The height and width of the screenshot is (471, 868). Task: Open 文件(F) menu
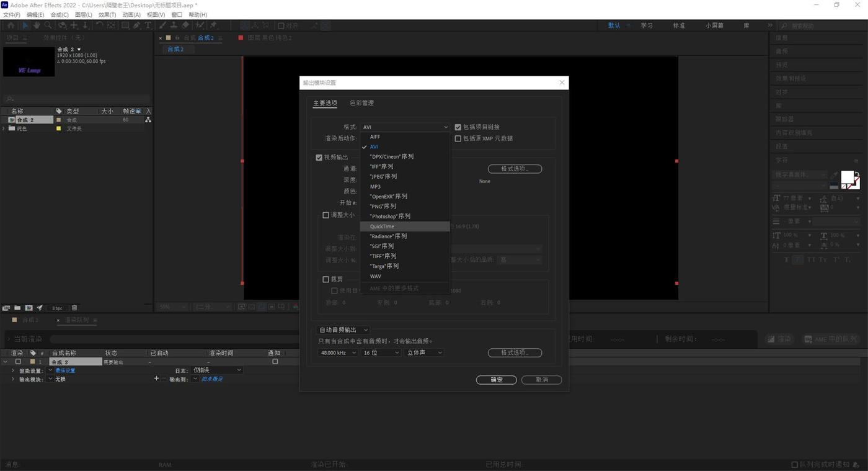[x=12, y=15]
